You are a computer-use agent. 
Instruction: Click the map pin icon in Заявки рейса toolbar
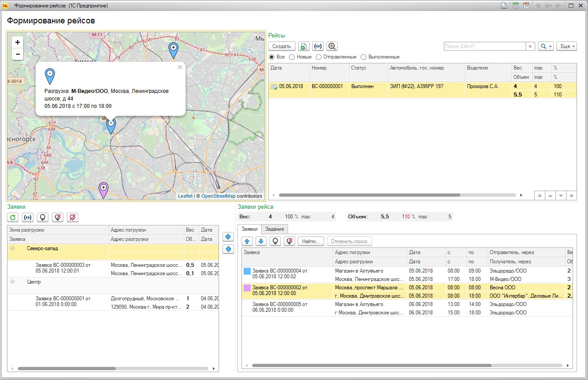point(275,241)
